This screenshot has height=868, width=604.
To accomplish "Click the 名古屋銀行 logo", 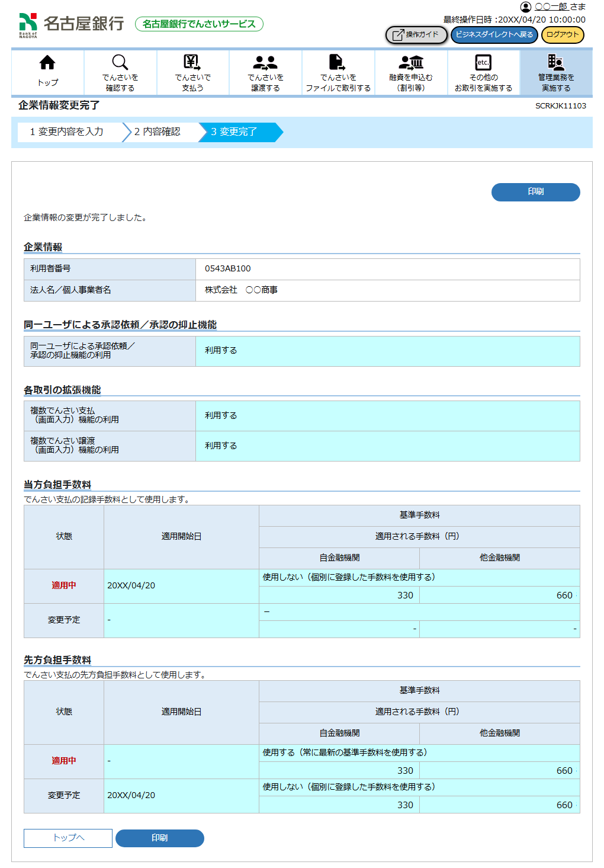I will click(x=71, y=24).
